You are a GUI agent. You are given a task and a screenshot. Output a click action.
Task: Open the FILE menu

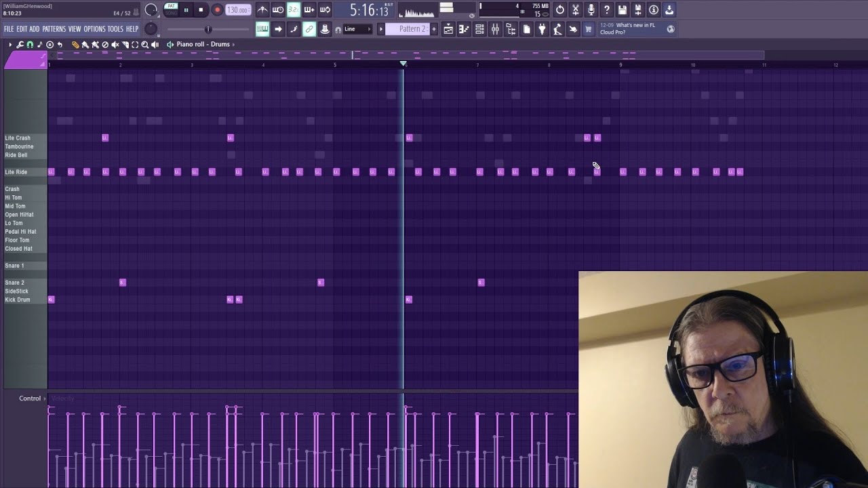click(x=8, y=29)
